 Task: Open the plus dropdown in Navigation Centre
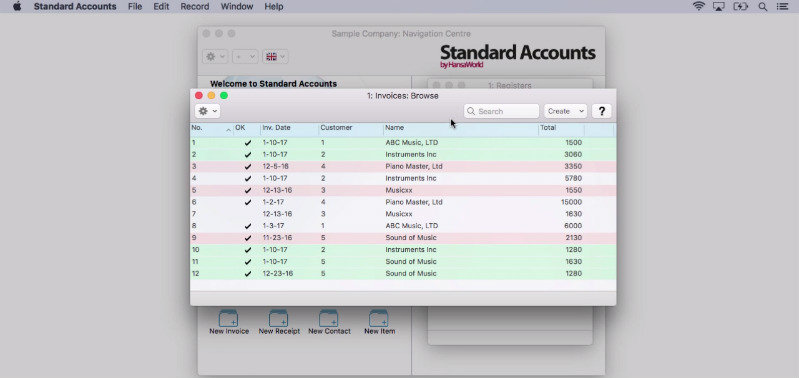pyautogui.click(x=245, y=57)
